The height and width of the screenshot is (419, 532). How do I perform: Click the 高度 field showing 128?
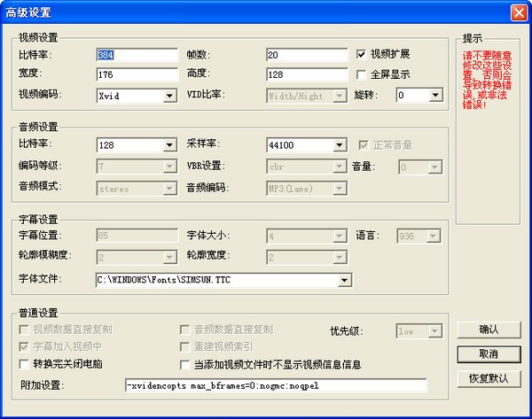click(x=307, y=74)
